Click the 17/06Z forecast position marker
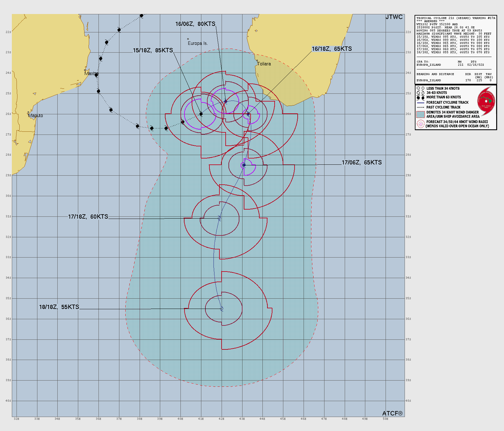The height and width of the screenshot is (431, 504). click(x=244, y=165)
